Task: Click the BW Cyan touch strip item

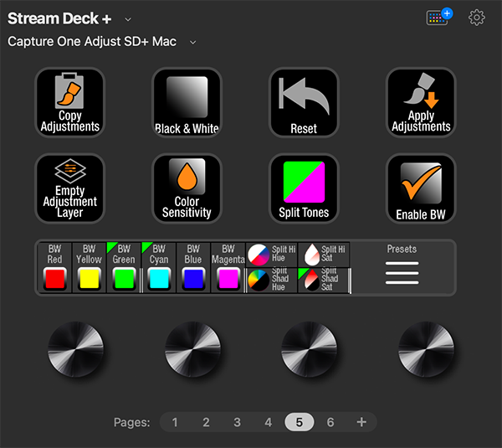Action: point(159,268)
